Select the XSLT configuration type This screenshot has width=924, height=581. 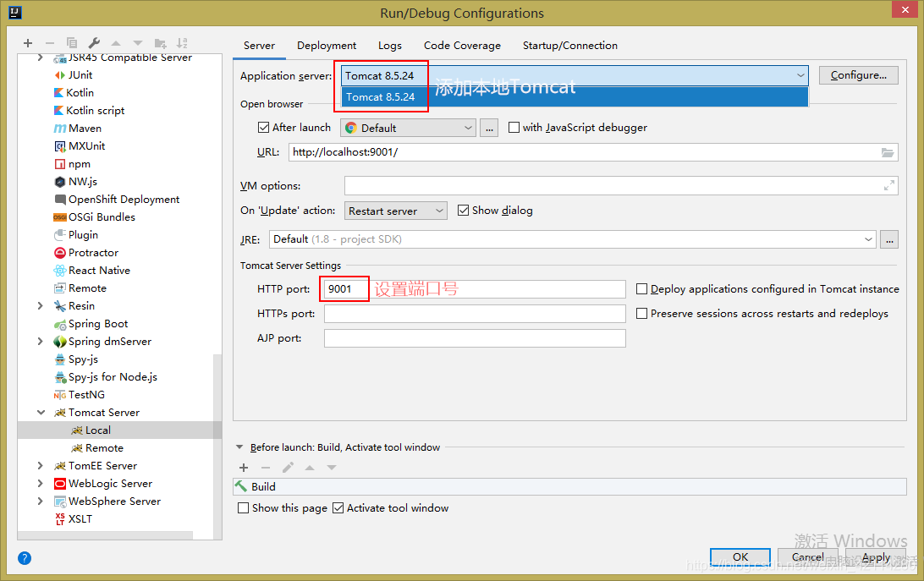(x=73, y=518)
